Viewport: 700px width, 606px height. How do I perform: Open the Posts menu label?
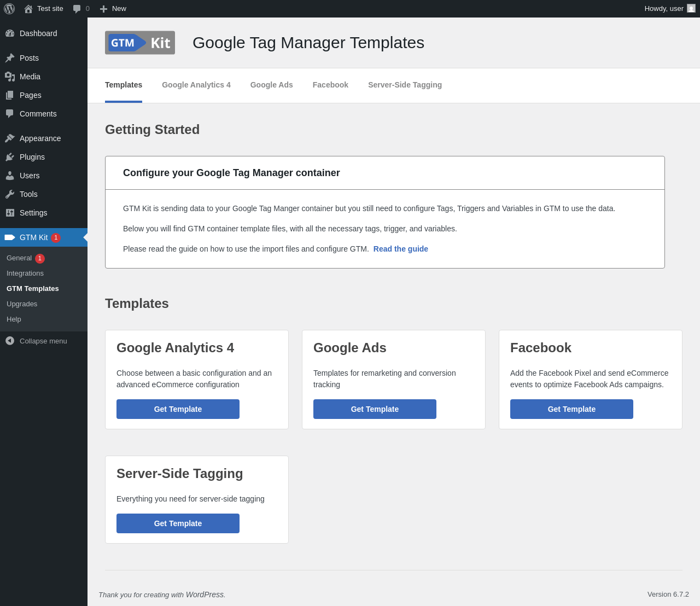[x=29, y=58]
